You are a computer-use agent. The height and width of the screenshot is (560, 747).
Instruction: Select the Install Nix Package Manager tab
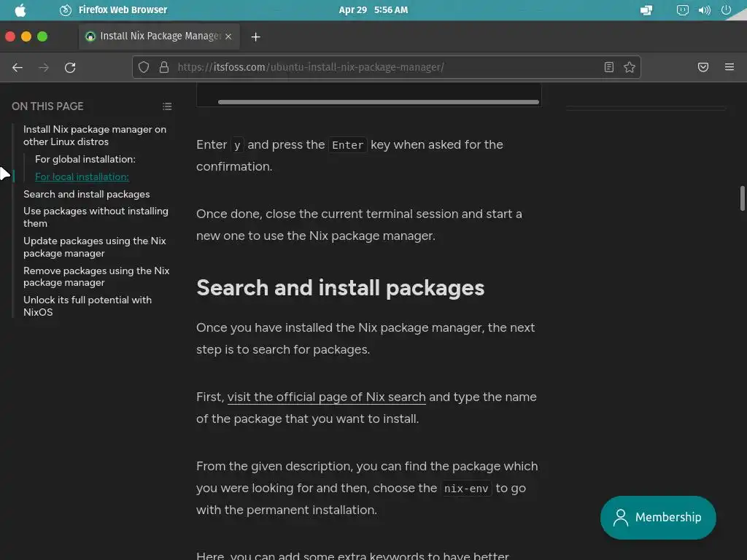point(159,36)
